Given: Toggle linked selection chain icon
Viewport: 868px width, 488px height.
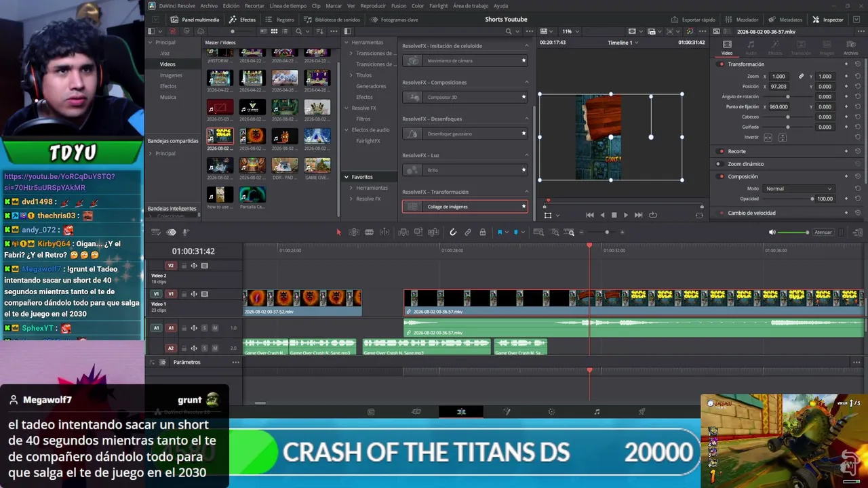Looking at the screenshot, I should point(468,232).
